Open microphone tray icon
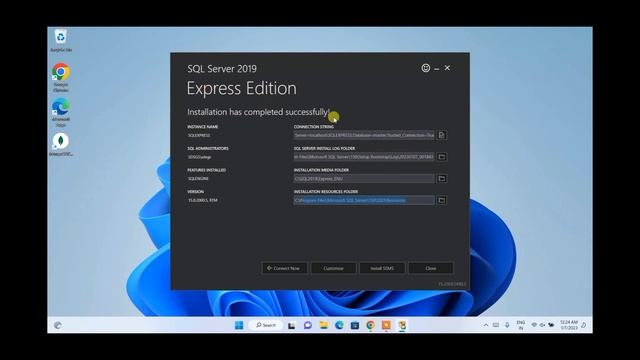 pyautogui.click(x=507, y=325)
